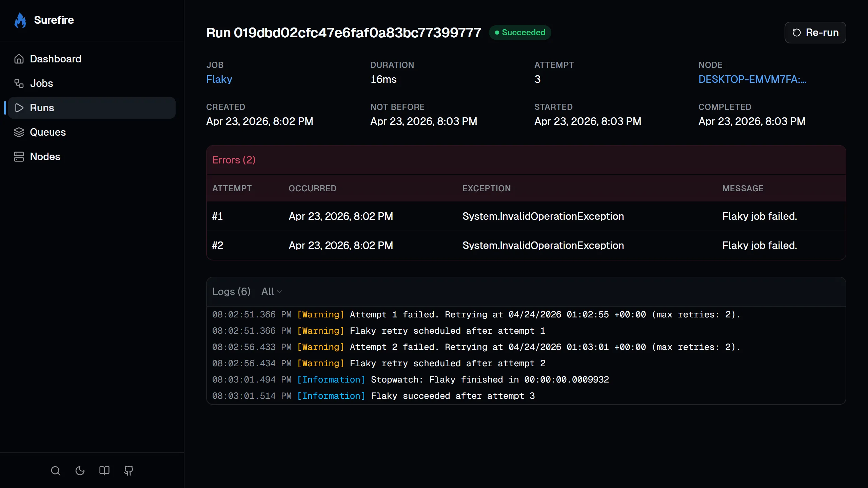Click the attempt value 3 in summary
868x488 pixels.
tap(537, 79)
